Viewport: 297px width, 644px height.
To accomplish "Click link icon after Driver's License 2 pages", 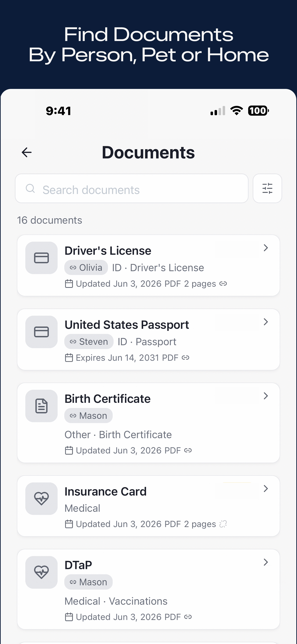I will coord(223,284).
